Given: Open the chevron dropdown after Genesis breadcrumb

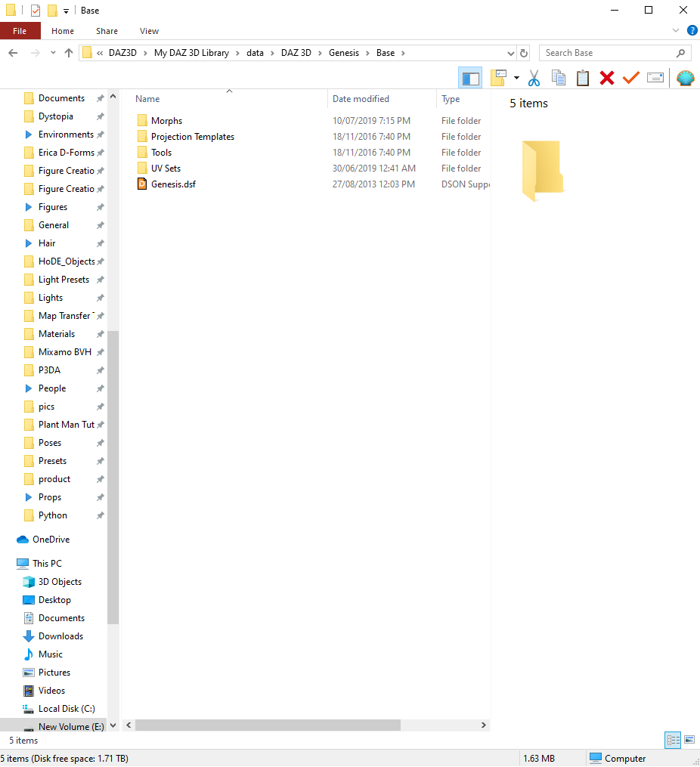Looking at the screenshot, I should (367, 53).
